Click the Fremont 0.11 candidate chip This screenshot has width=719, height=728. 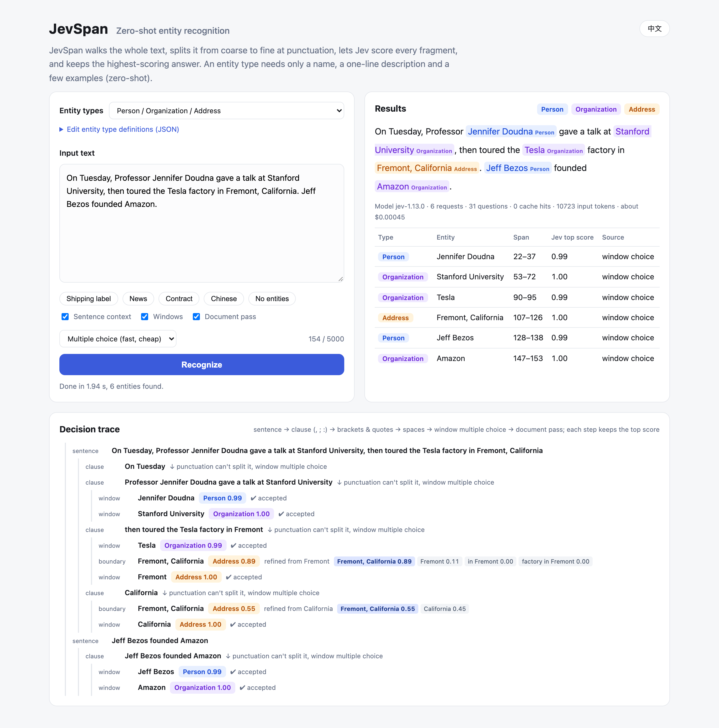point(439,561)
